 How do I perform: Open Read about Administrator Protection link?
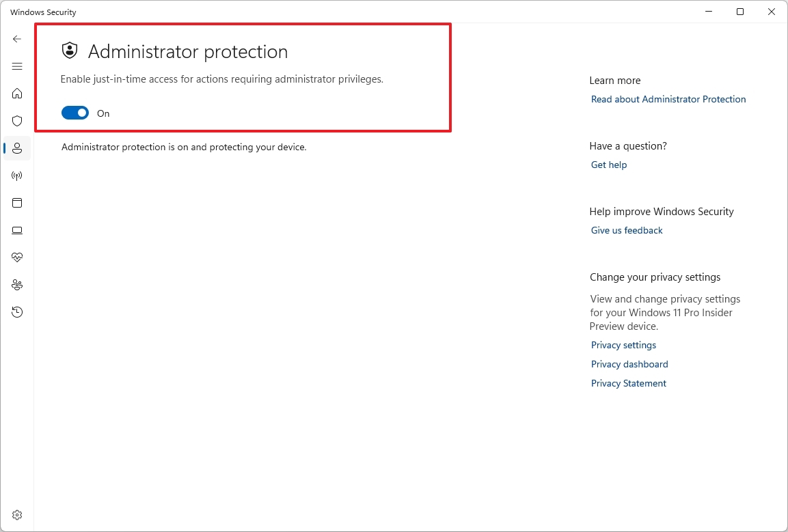668,99
